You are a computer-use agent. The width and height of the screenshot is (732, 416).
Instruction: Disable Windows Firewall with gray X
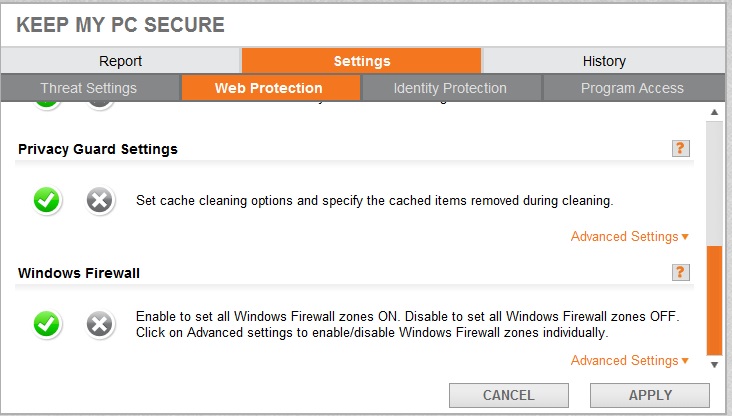tap(99, 324)
